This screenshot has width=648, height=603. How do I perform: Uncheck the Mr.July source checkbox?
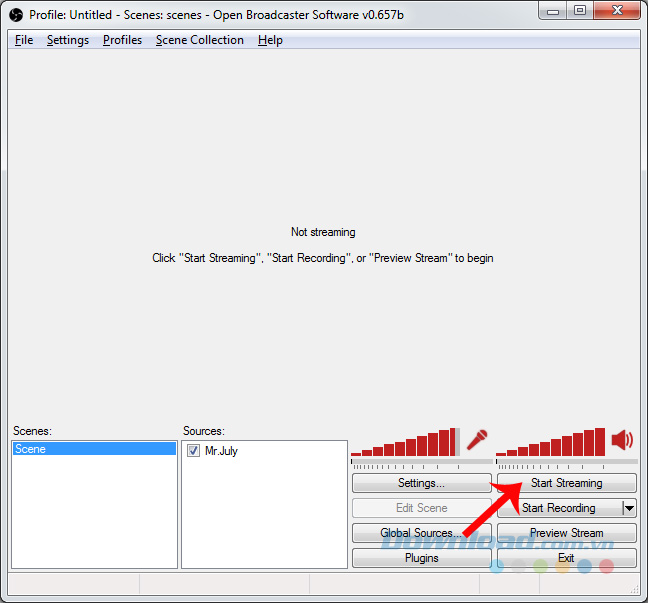(x=193, y=450)
